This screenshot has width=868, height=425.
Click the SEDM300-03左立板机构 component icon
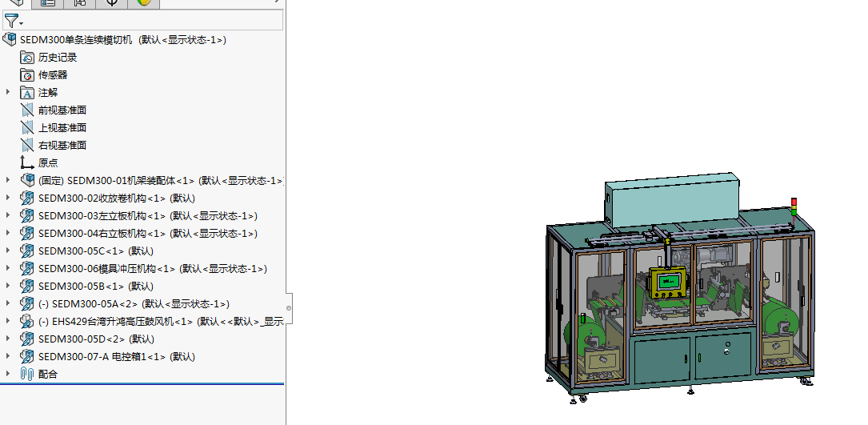pyautogui.click(x=27, y=215)
